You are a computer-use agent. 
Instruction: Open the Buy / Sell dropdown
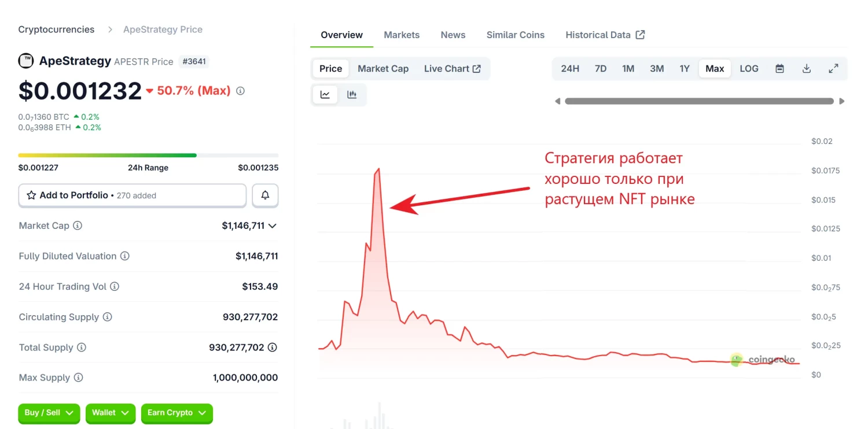(x=49, y=413)
